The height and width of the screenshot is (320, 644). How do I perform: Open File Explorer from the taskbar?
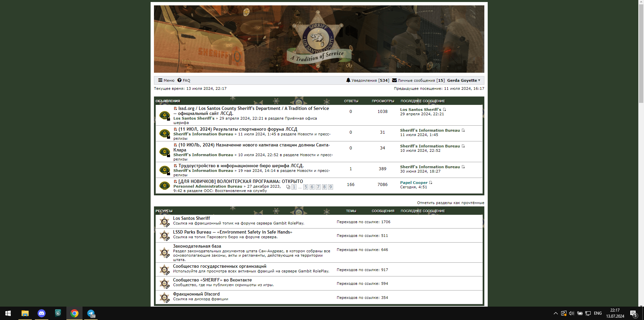[25, 313]
